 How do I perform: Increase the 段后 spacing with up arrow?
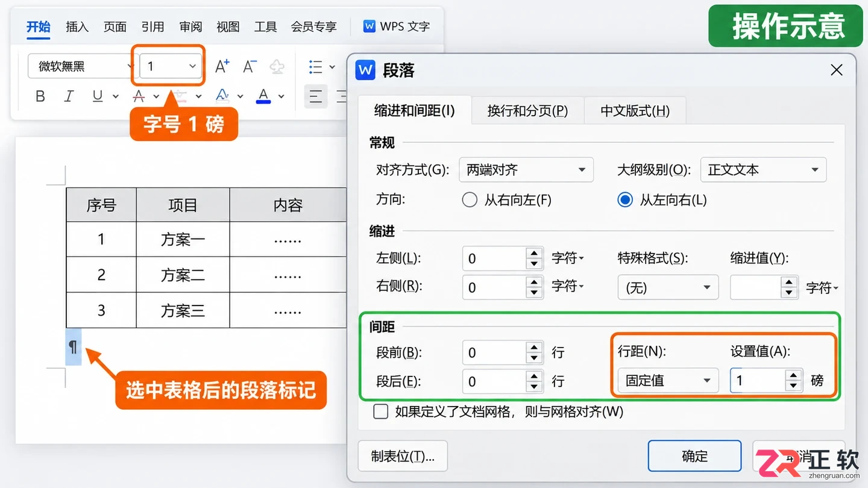534,375
